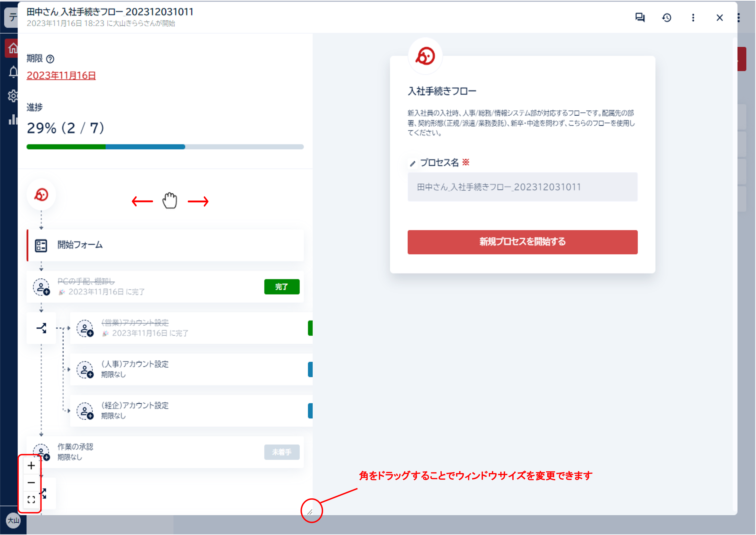Zoom out the flow with minus button
This screenshot has width=756, height=535.
31,483
